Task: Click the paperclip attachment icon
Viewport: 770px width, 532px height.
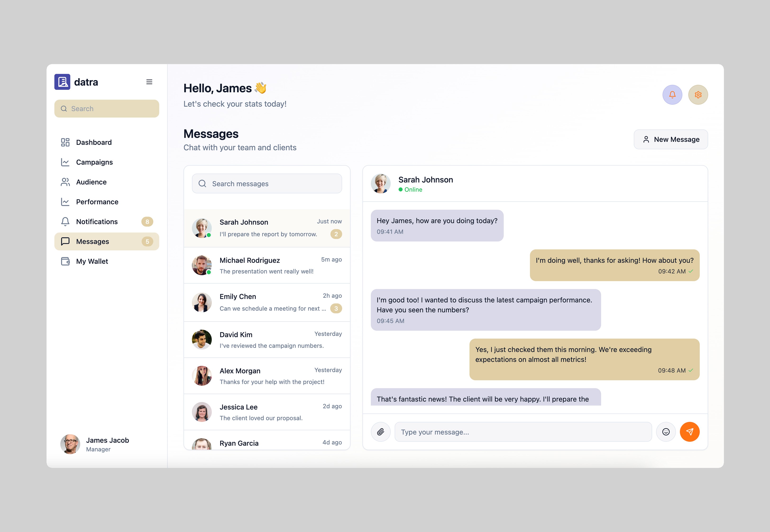Action: 380,432
